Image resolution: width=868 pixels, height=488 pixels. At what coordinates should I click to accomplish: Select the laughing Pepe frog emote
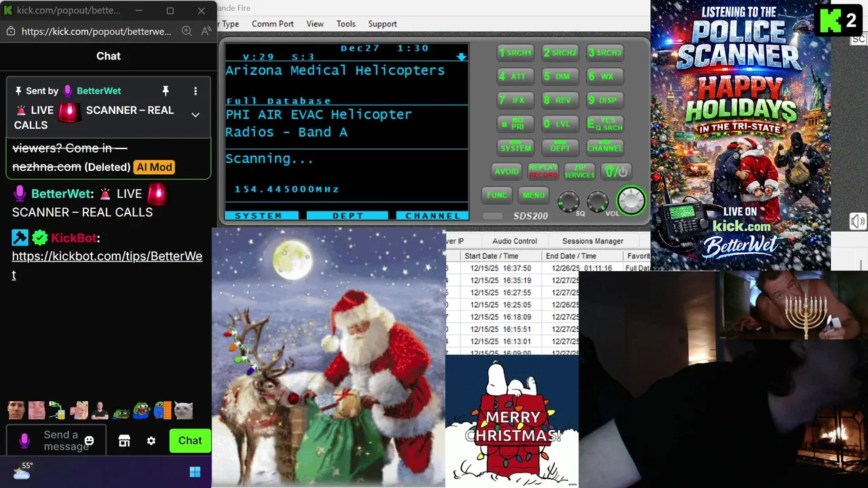(x=141, y=410)
